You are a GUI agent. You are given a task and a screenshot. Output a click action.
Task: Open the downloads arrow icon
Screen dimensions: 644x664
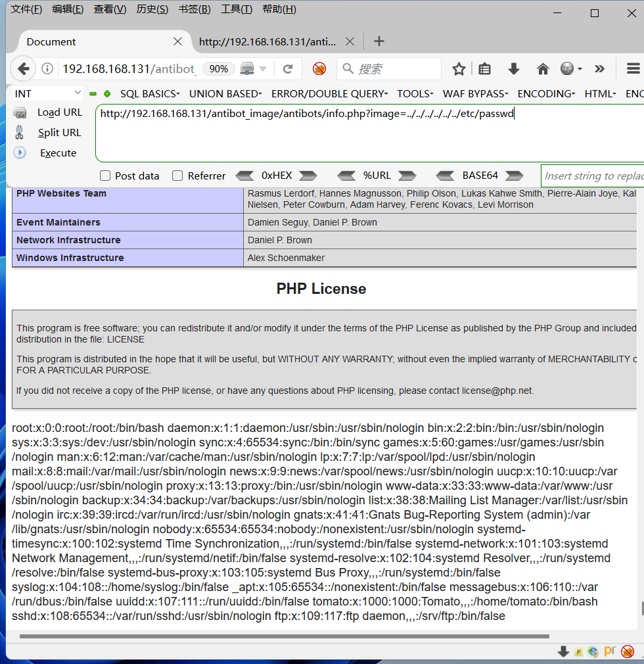(514, 68)
